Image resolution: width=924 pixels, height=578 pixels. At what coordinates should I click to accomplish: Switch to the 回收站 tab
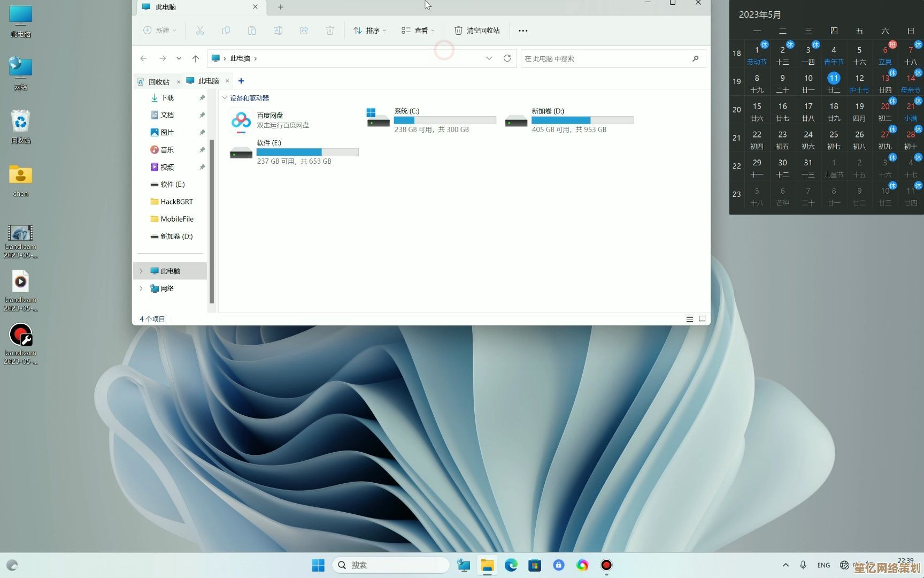tap(158, 82)
